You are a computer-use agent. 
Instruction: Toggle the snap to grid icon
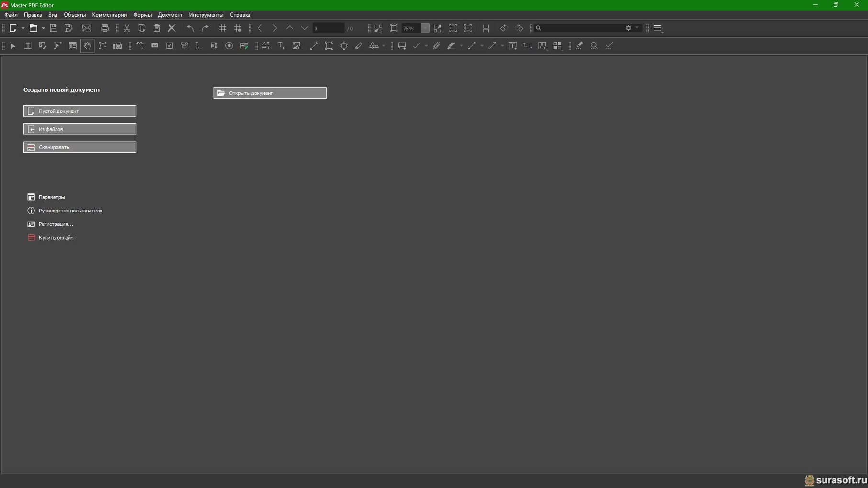[238, 28]
